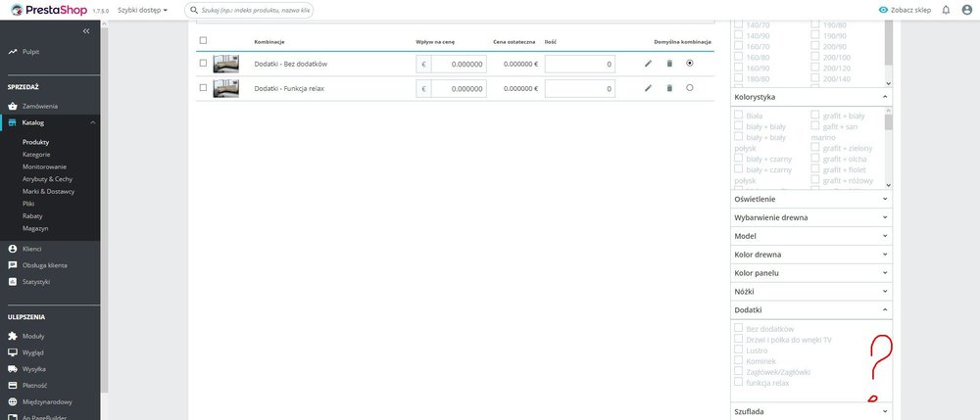Open Rabaty submenu item
Viewport: 980px width, 420px height.
(x=32, y=216)
